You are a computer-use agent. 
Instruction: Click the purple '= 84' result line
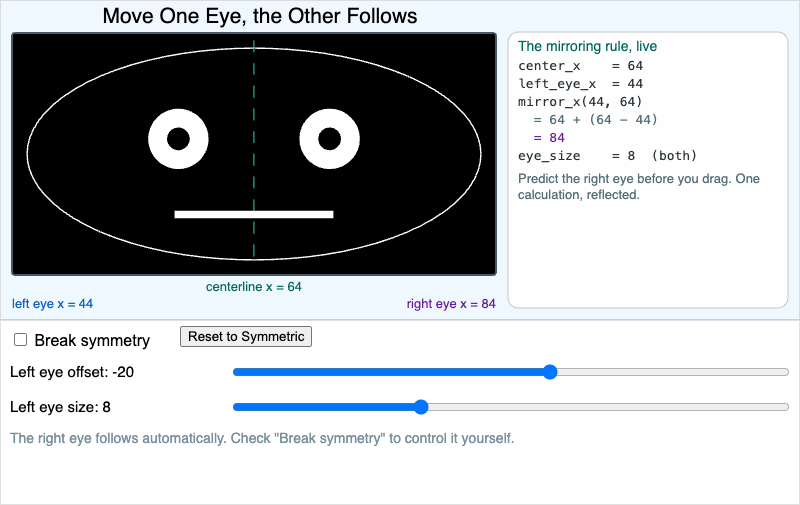pos(549,138)
